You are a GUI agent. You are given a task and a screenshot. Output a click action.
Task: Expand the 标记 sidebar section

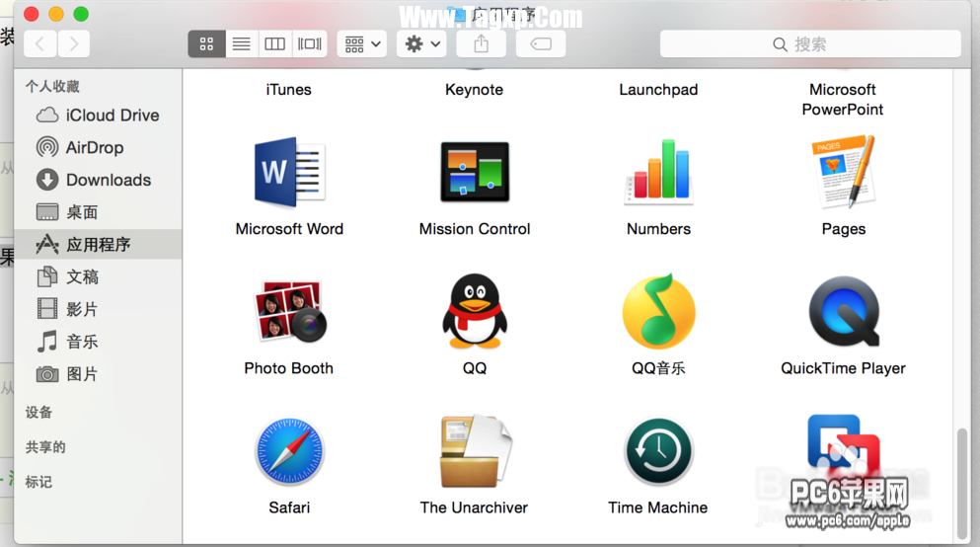38,482
